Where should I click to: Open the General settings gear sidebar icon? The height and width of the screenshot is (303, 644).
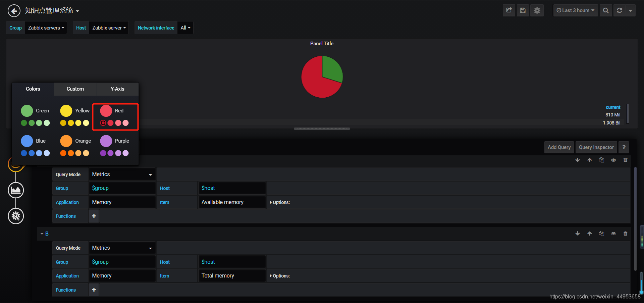point(16,216)
